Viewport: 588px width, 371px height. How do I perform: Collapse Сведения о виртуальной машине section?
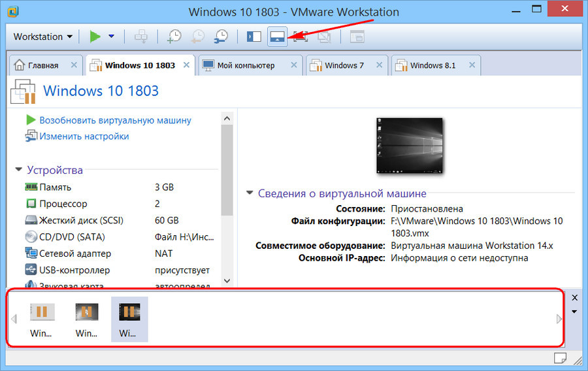(x=250, y=193)
